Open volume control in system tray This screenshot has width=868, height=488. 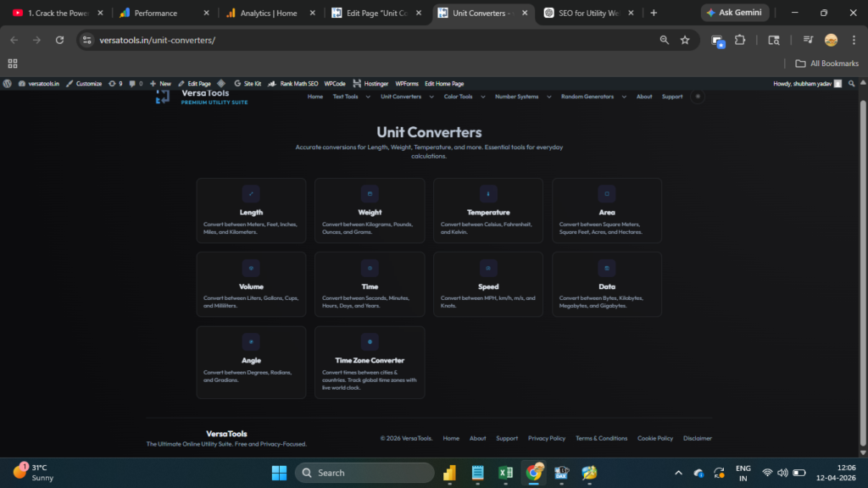[782, 473]
